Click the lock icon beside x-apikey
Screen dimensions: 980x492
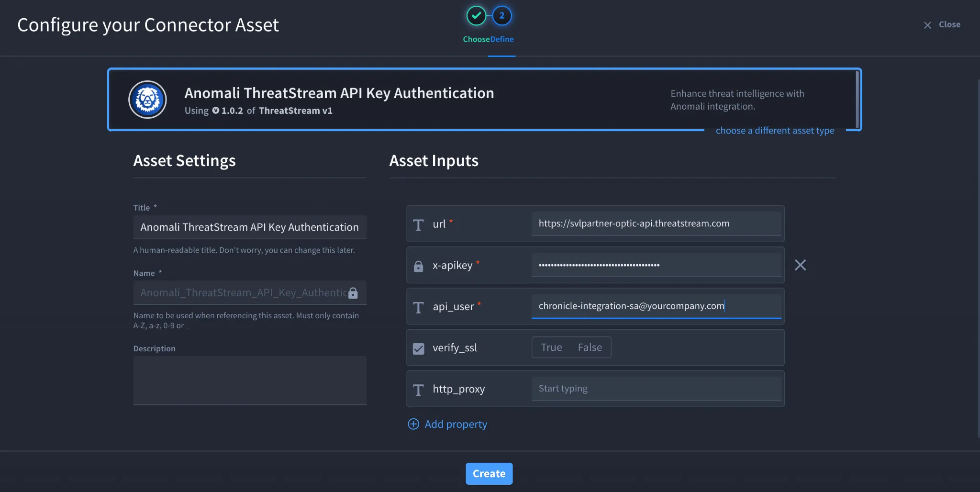[418, 266]
